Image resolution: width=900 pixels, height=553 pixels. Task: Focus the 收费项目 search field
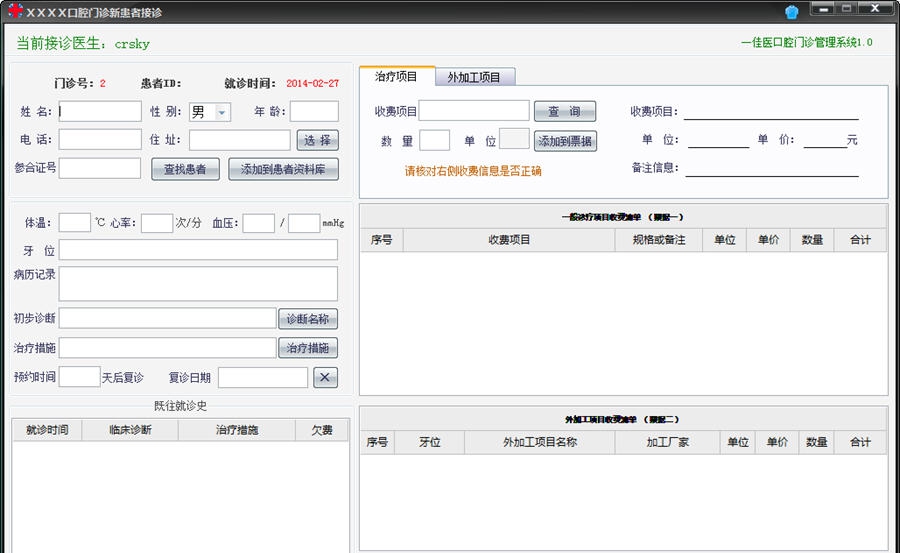[x=474, y=110]
